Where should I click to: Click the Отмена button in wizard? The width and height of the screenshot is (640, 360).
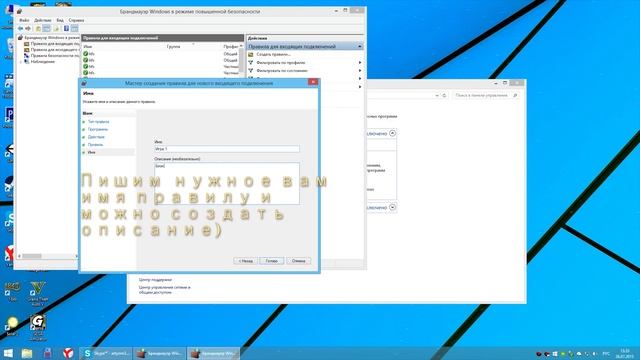[298, 260]
